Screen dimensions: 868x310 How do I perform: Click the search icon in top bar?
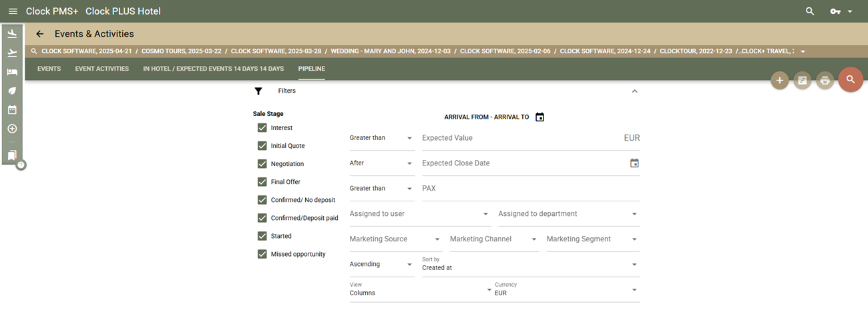pyautogui.click(x=810, y=11)
